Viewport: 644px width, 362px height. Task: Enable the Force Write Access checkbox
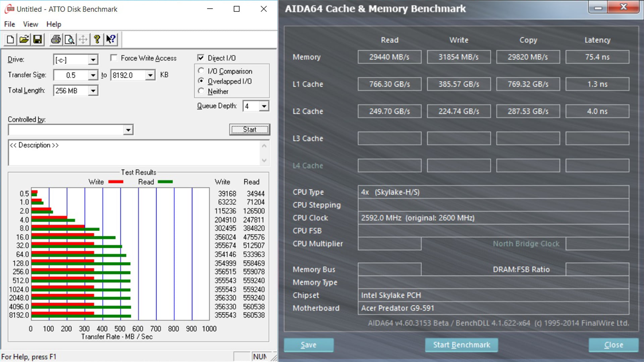114,58
